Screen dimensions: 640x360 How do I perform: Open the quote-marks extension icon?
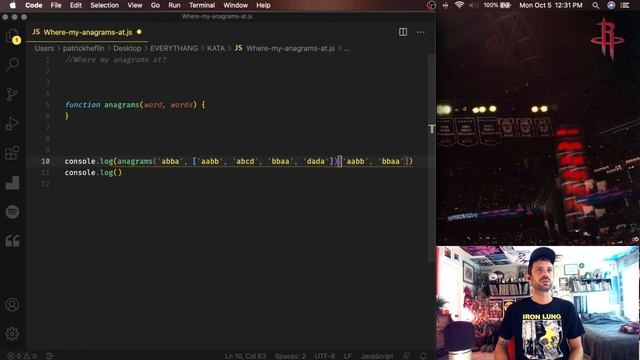coord(12,241)
